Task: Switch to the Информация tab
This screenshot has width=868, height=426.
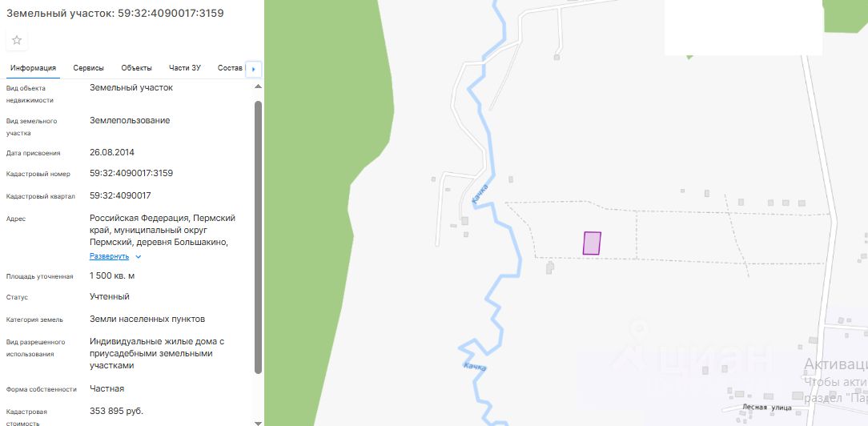Action: click(x=33, y=69)
